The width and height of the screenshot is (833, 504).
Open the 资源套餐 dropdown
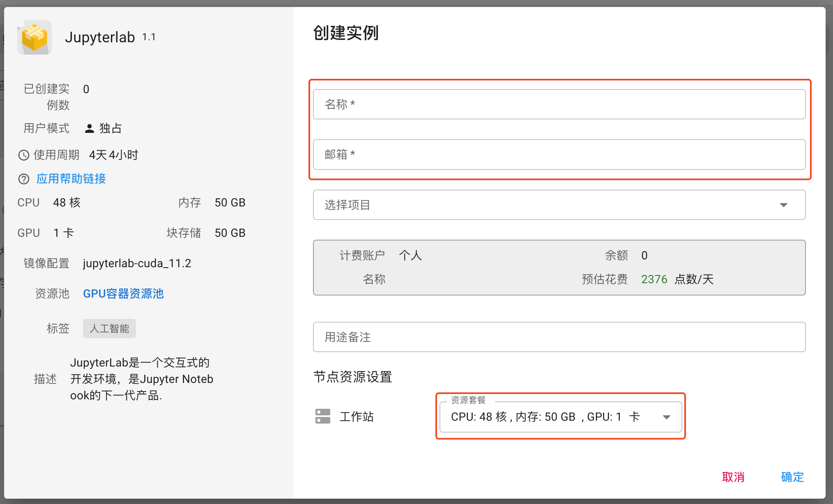[561, 417]
